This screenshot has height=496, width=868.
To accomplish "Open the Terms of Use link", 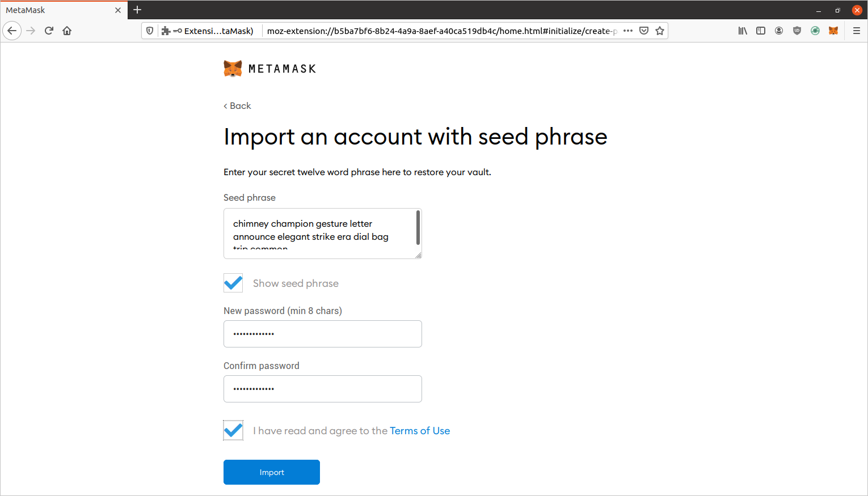I will pyautogui.click(x=420, y=430).
